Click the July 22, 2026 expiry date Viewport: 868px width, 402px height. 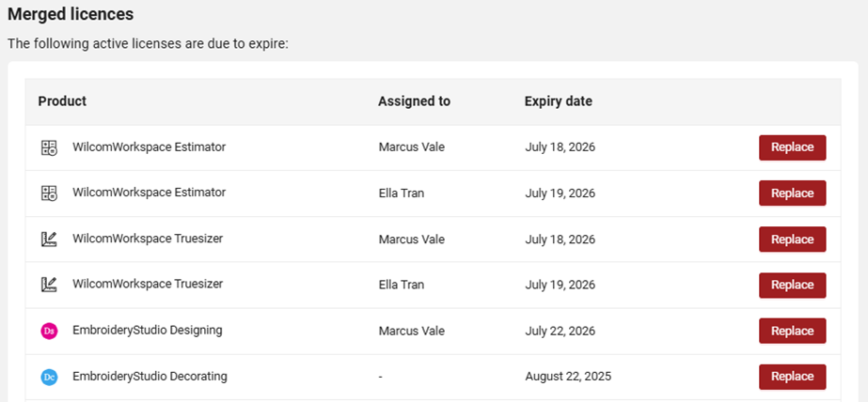tap(560, 331)
